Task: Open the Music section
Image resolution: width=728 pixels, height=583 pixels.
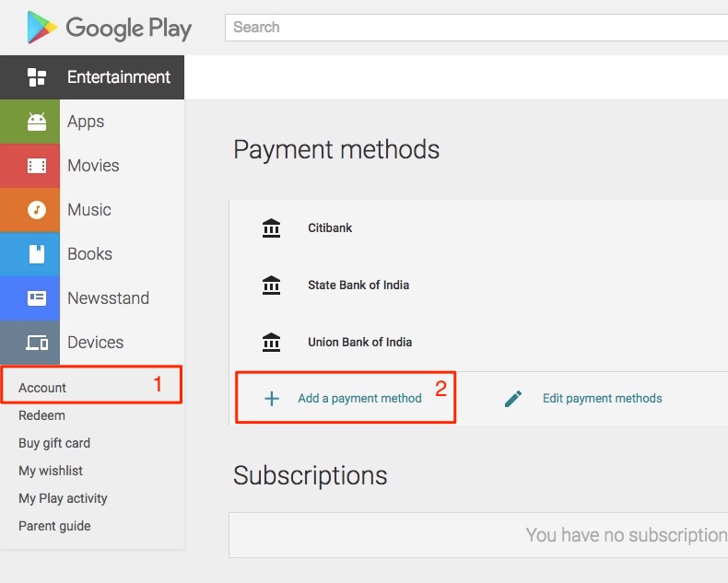Action: pos(92,210)
